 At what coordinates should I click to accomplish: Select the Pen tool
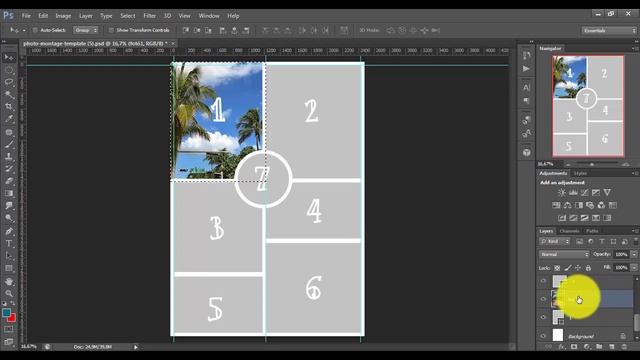tap(9, 231)
